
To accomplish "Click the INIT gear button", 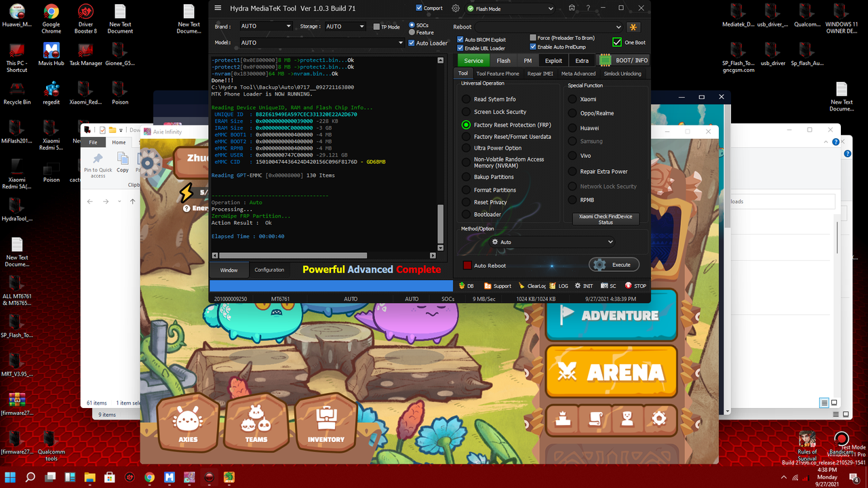I will click(x=584, y=286).
